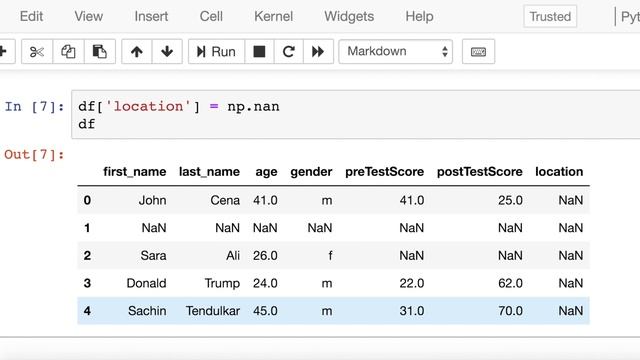Click preTestScore value 31.0
The height and width of the screenshot is (360, 640).
point(412,311)
